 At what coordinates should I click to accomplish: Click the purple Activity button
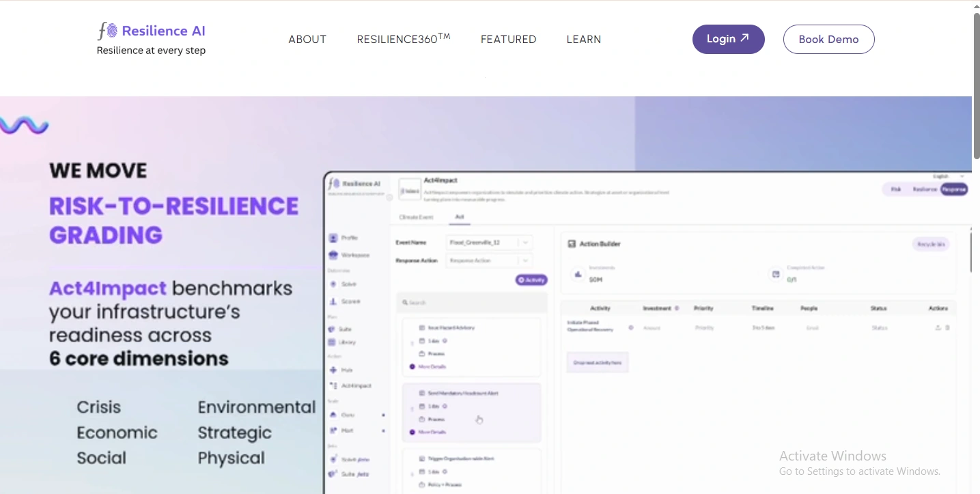pyautogui.click(x=531, y=280)
